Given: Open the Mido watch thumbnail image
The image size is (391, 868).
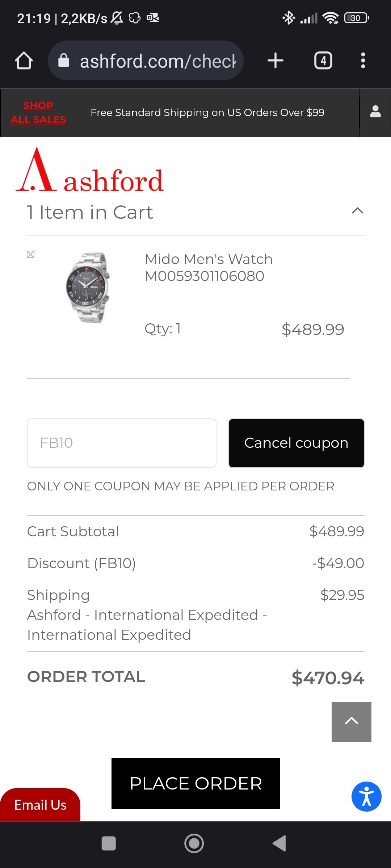Looking at the screenshot, I should [x=88, y=288].
